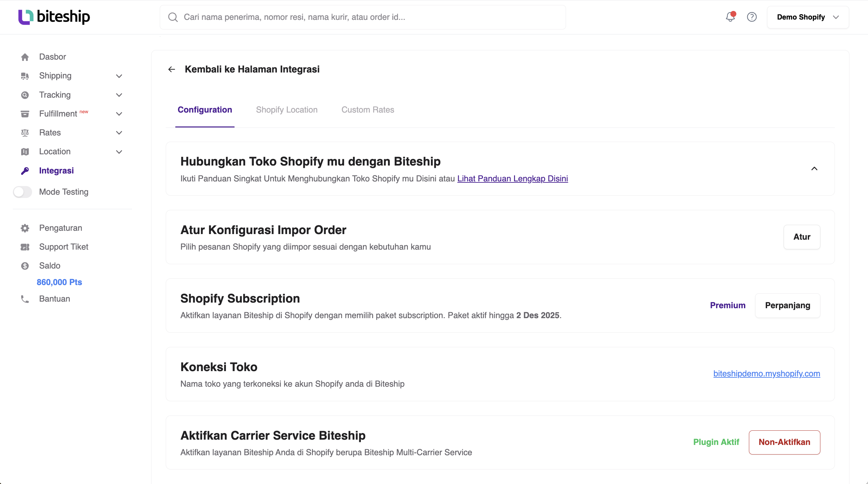The width and height of the screenshot is (868, 484).
Task: Click the Biteship logo
Action: [54, 17]
